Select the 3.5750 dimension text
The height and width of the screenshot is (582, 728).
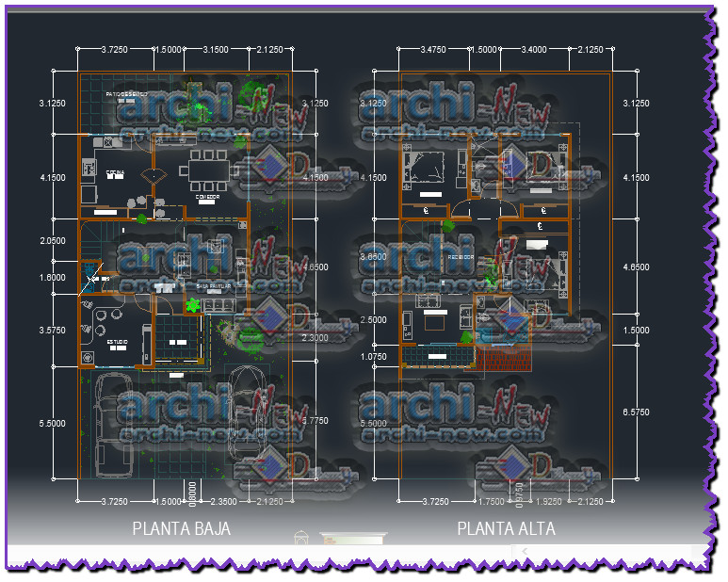coord(53,330)
